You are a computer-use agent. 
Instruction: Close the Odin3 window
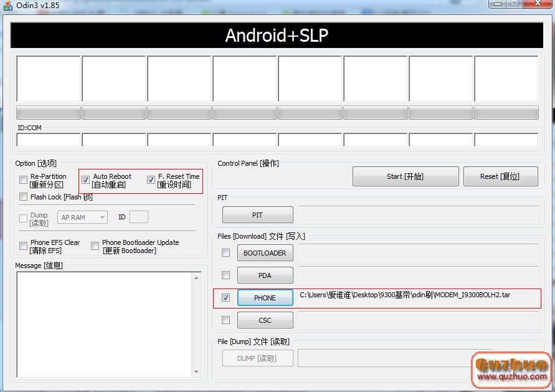[538, 3]
